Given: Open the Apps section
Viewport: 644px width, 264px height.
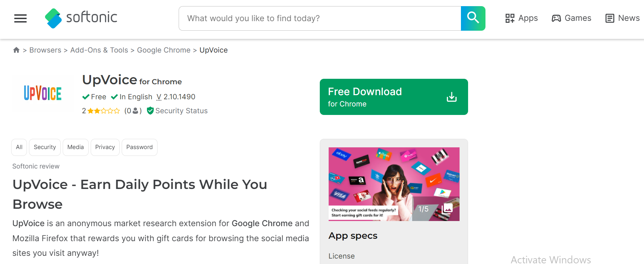Looking at the screenshot, I should coord(522,18).
